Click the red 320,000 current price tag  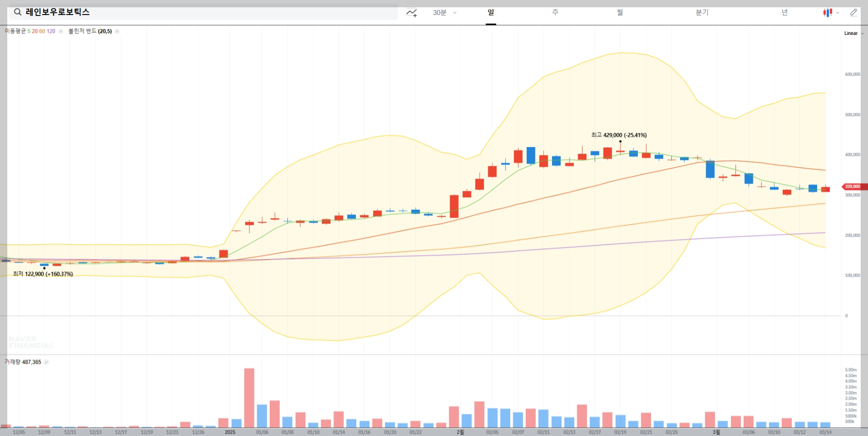pyautogui.click(x=854, y=187)
